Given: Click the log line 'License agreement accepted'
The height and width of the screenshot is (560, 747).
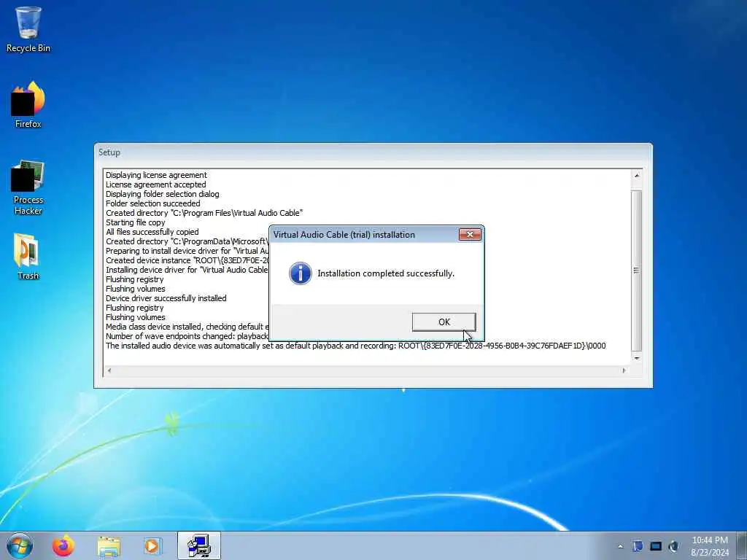Looking at the screenshot, I should pyautogui.click(x=156, y=184).
